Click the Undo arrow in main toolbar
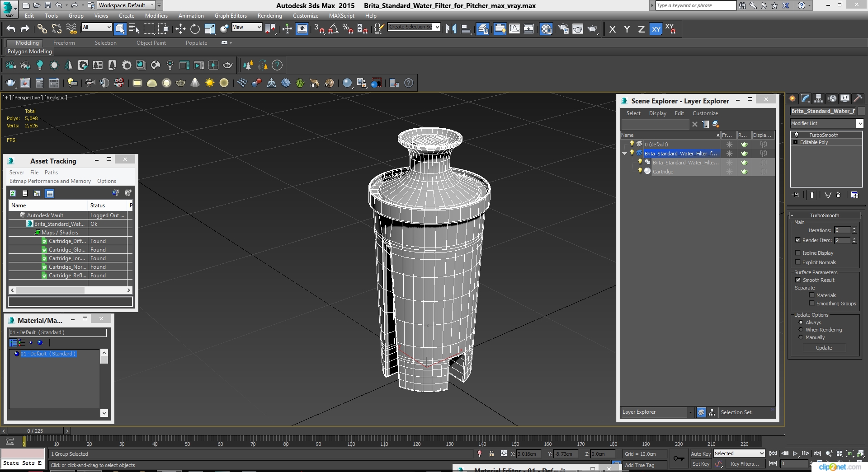868x472 pixels. coord(10,29)
